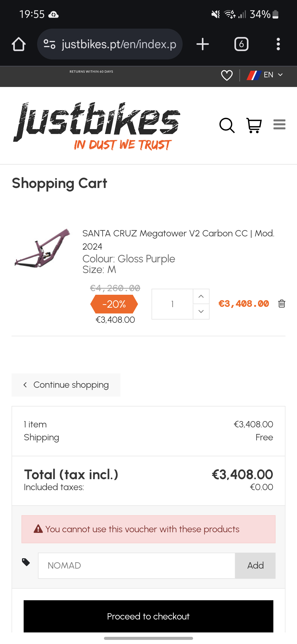Click Proceed to checkout
The width and height of the screenshot is (297, 644).
(148, 616)
